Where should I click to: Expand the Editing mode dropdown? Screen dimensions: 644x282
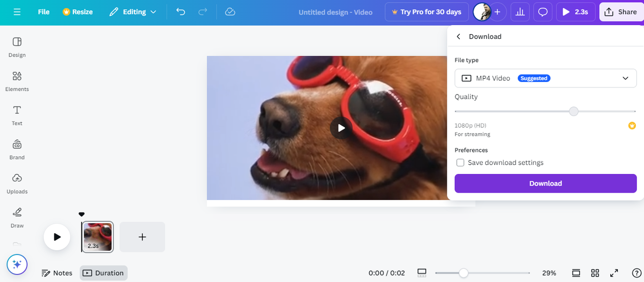tap(133, 12)
